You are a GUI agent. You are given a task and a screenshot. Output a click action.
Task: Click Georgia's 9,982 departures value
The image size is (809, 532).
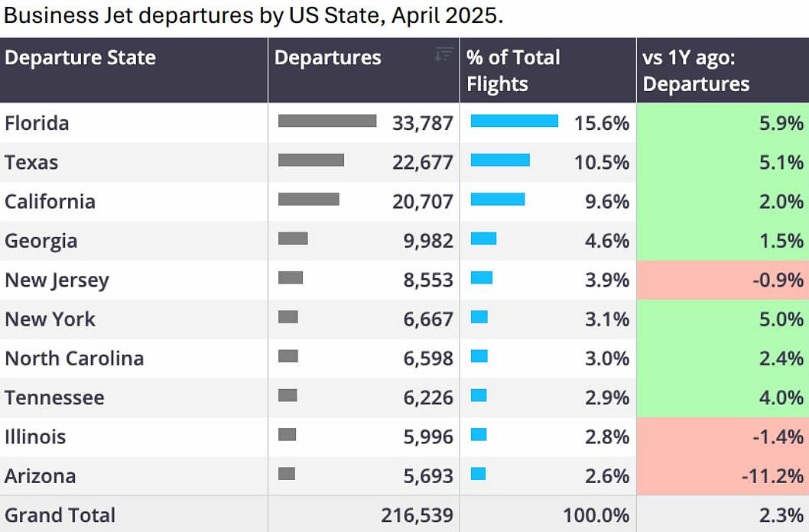428,241
